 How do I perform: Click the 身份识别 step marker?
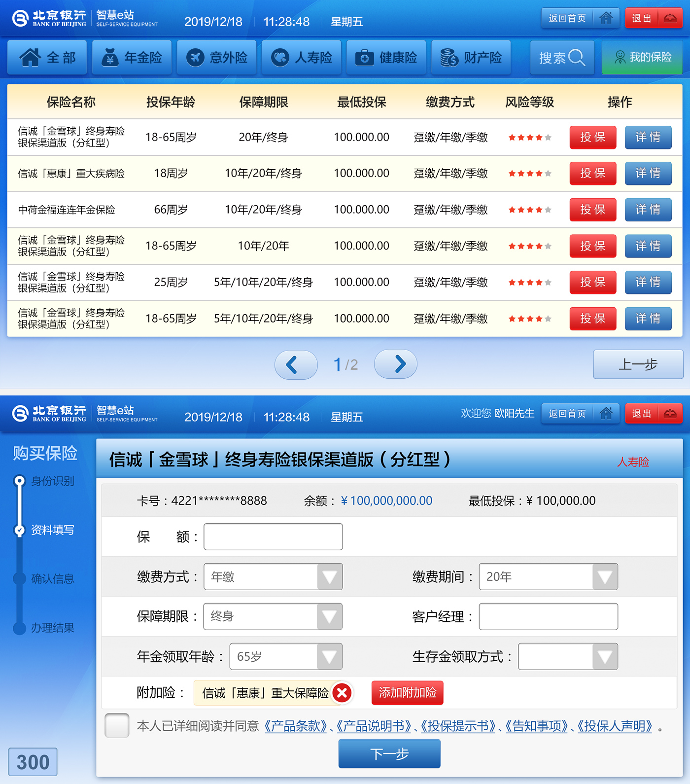coord(19,481)
